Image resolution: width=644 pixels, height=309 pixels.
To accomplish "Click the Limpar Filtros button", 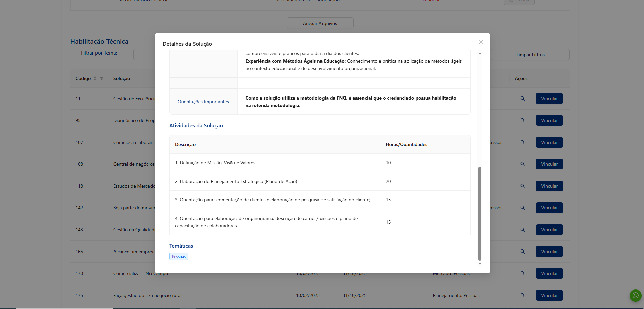I will click(x=530, y=55).
